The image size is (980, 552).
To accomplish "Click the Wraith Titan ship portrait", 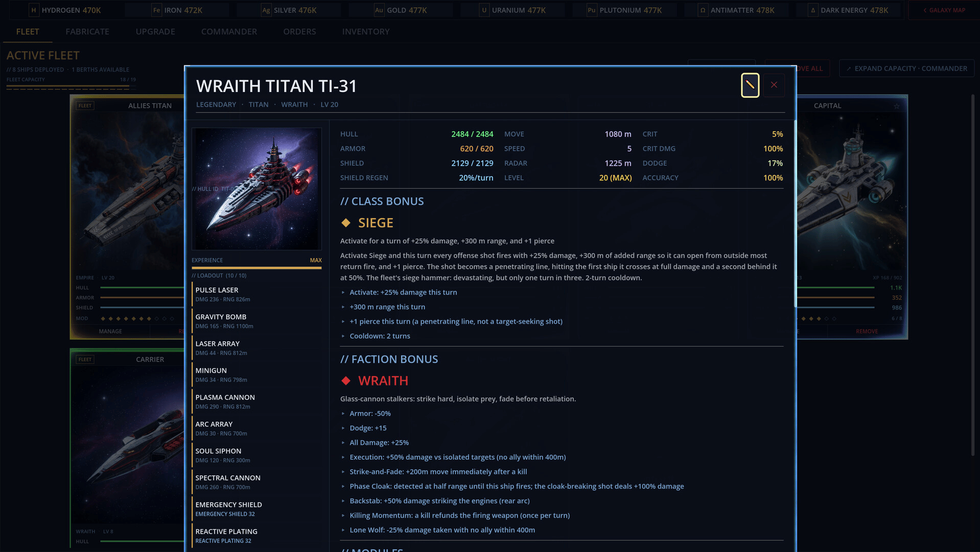I will 256,189.
